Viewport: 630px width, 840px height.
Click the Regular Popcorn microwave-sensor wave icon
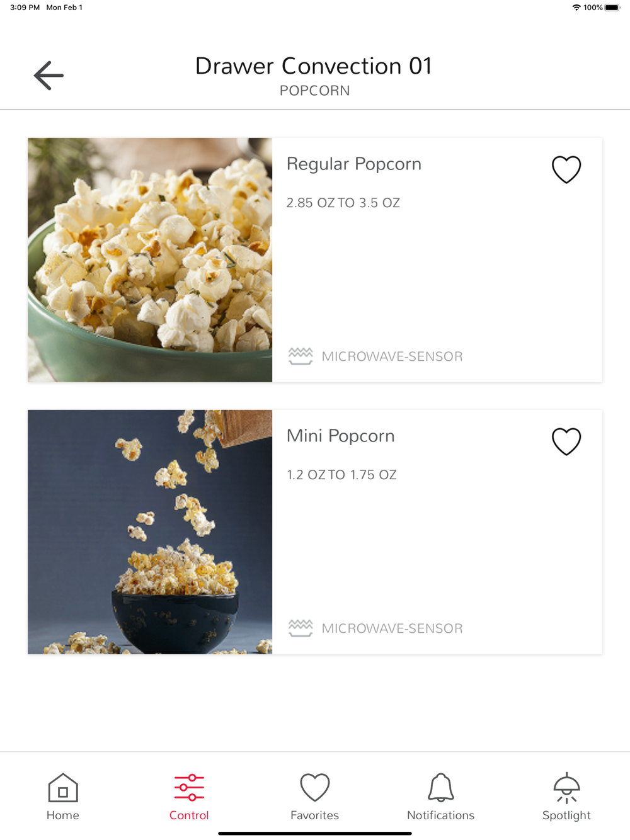click(x=301, y=356)
